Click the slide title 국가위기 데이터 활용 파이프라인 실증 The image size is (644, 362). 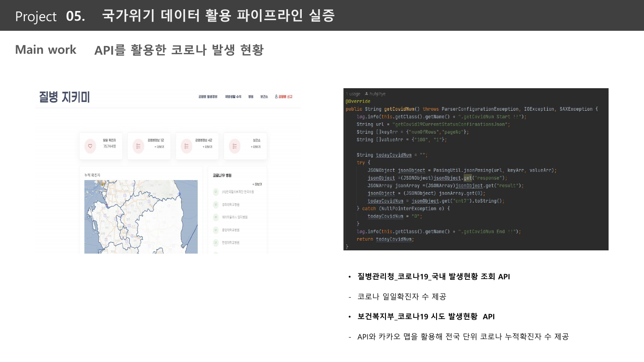coord(218,16)
